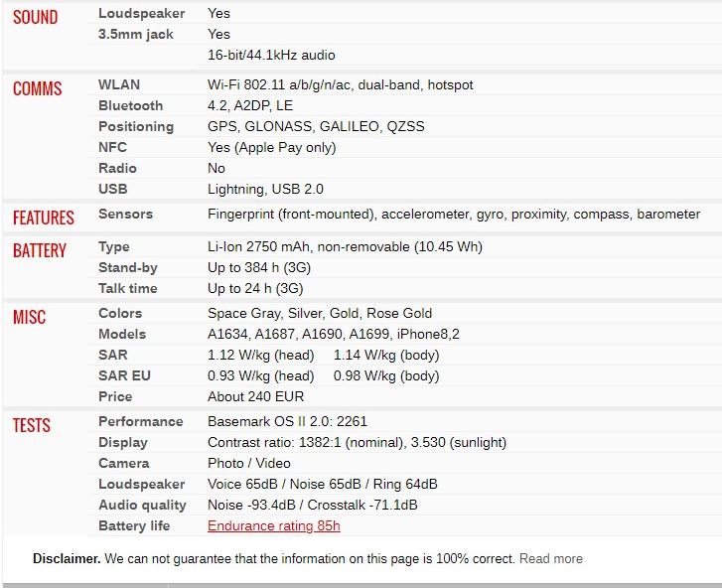Click the Loudspeaker label under Sound

pyautogui.click(x=141, y=13)
